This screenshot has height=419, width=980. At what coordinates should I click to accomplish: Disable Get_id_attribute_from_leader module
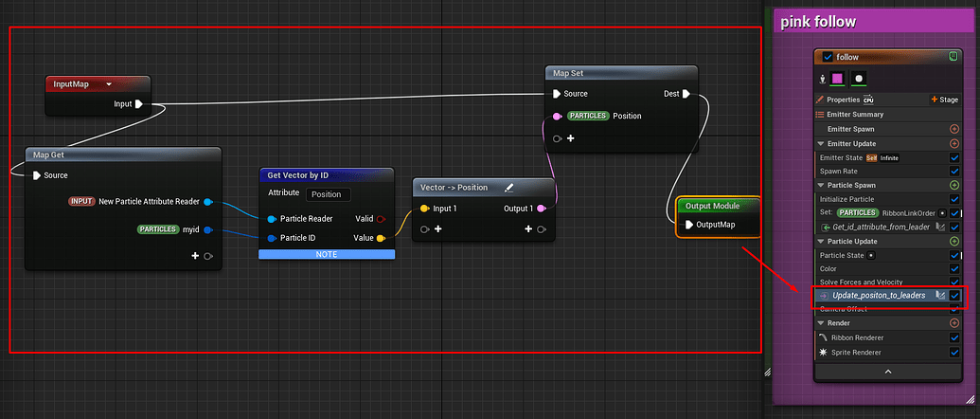point(954,227)
